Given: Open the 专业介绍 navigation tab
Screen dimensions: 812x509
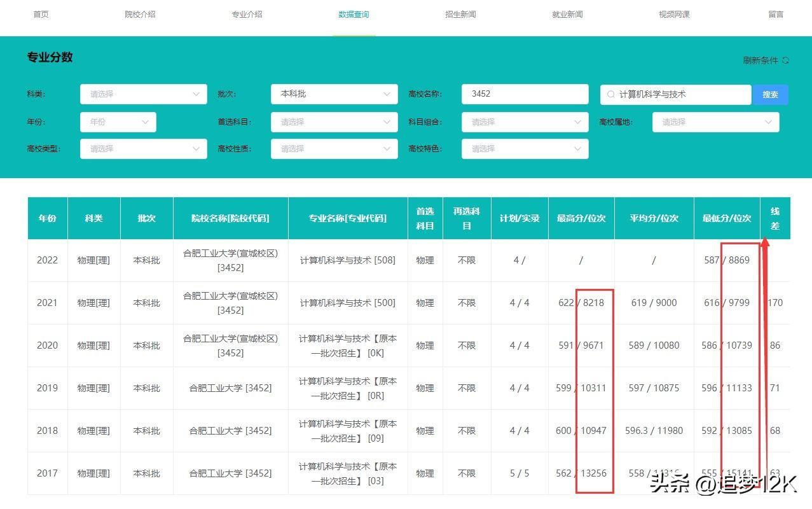Looking at the screenshot, I should coord(247,15).
